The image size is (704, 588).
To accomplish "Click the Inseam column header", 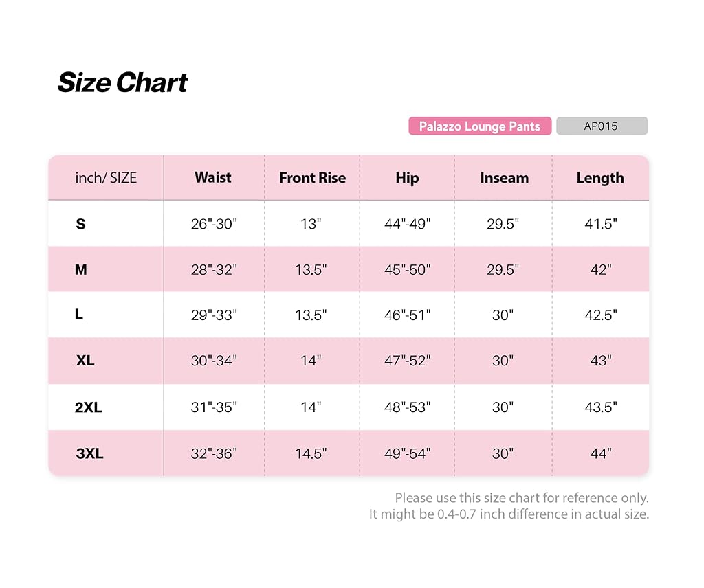I will click(504, 178).
